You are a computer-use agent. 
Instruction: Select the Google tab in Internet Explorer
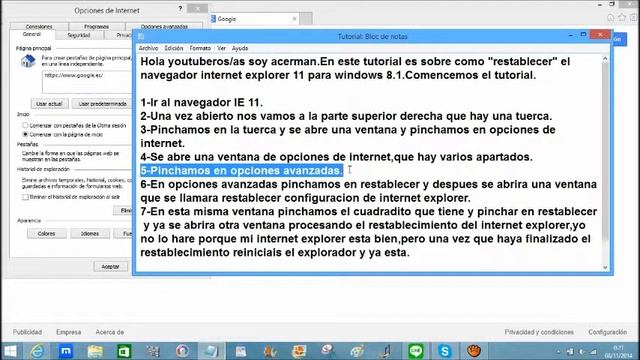coord(253,19)
